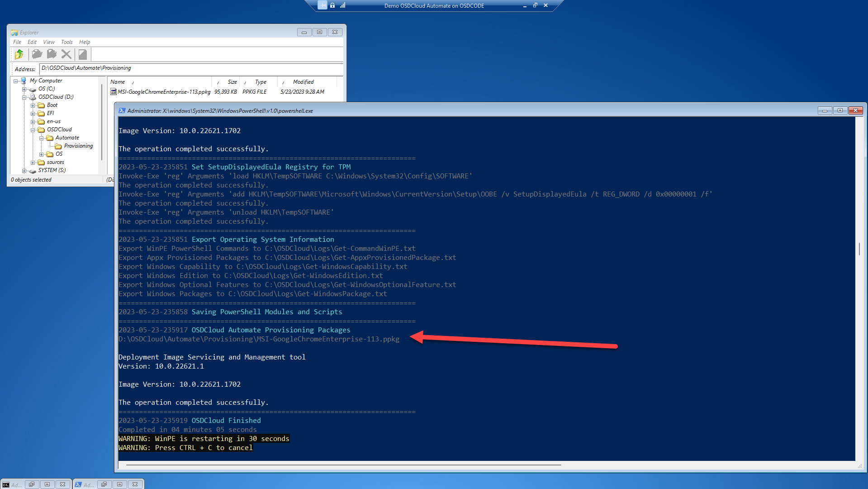This screenshot has width=868, height=489.
Task: Click the PowerShell window vertical scrollbar
Action: (859, 248)
